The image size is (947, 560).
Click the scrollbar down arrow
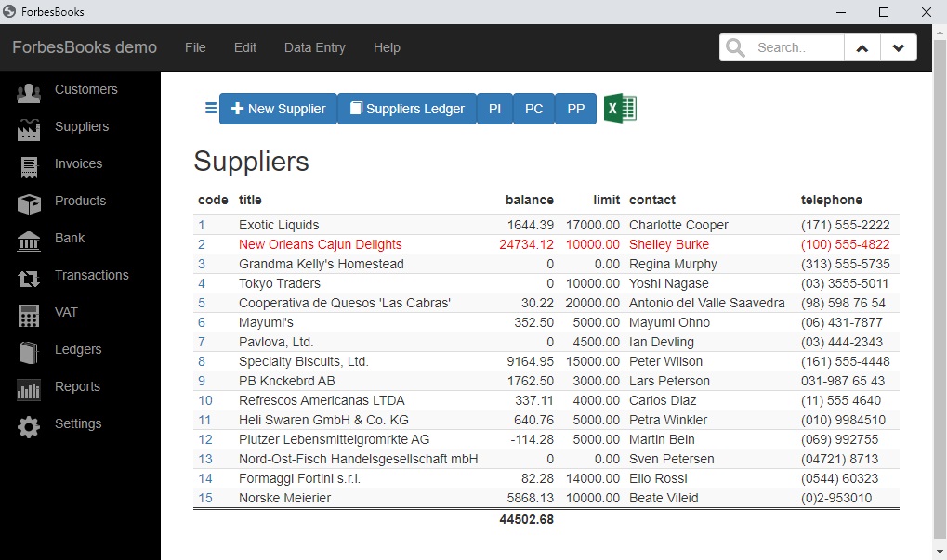click(940, 552)
